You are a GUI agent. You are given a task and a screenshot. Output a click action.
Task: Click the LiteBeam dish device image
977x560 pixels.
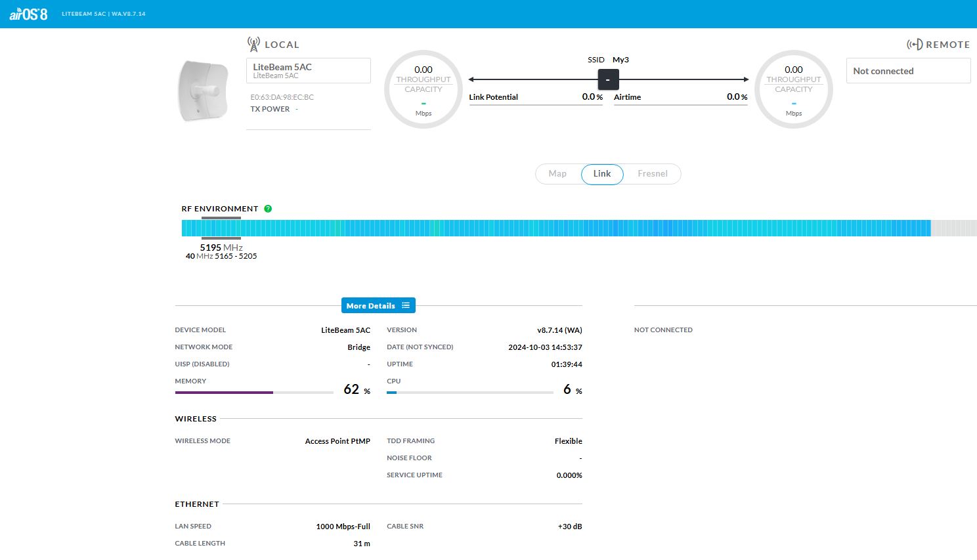(x=204, y=91)
